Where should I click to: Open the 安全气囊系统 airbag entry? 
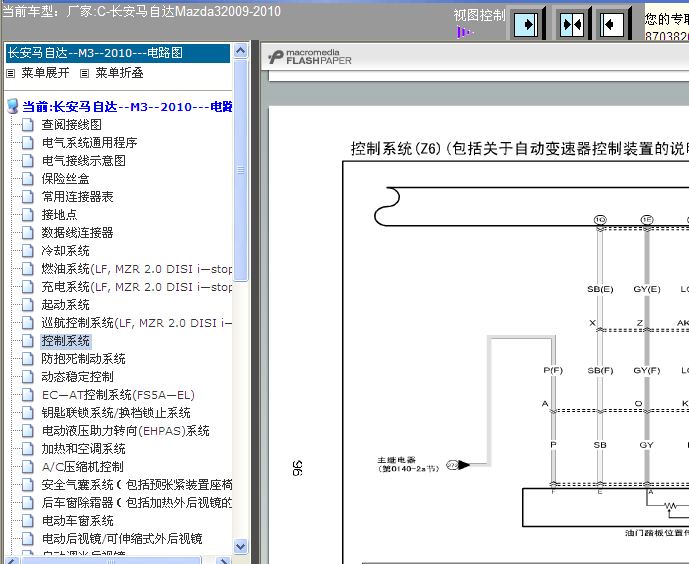point(137,485)
